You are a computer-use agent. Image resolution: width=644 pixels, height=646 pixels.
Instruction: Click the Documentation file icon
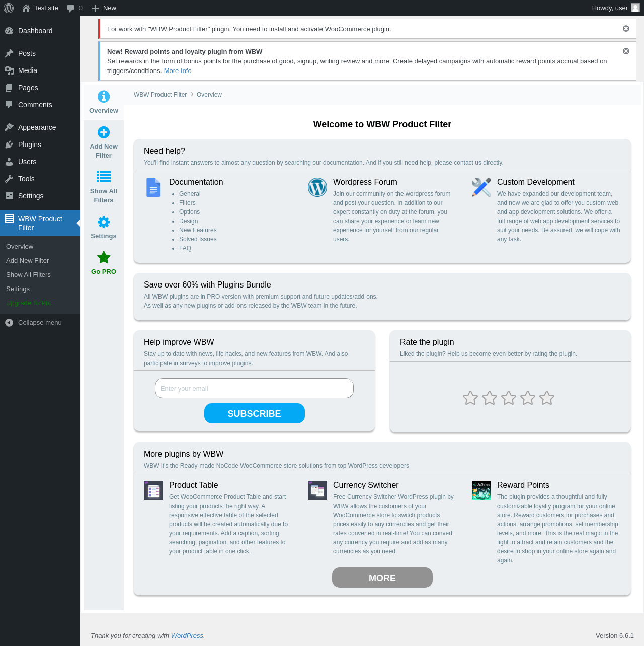click(153, 187)
